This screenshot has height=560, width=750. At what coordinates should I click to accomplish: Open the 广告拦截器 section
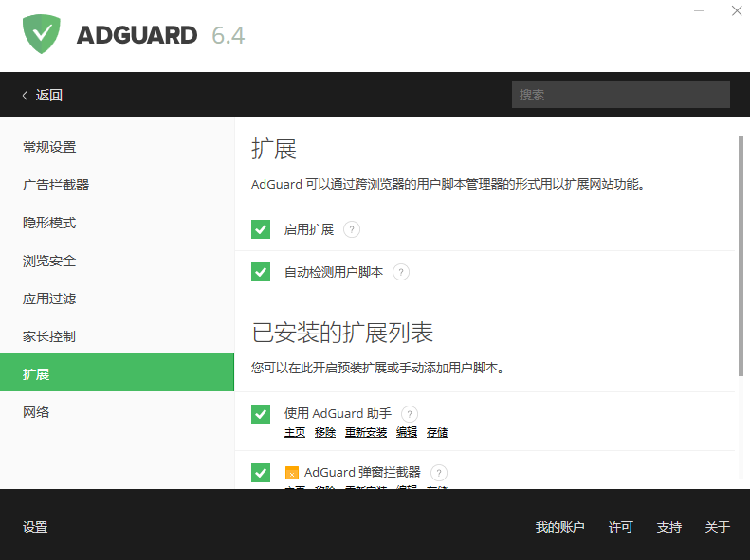tap(117, 185)
